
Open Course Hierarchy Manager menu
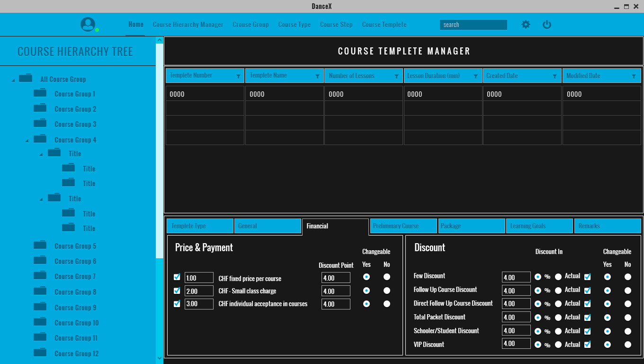[188, 25]
